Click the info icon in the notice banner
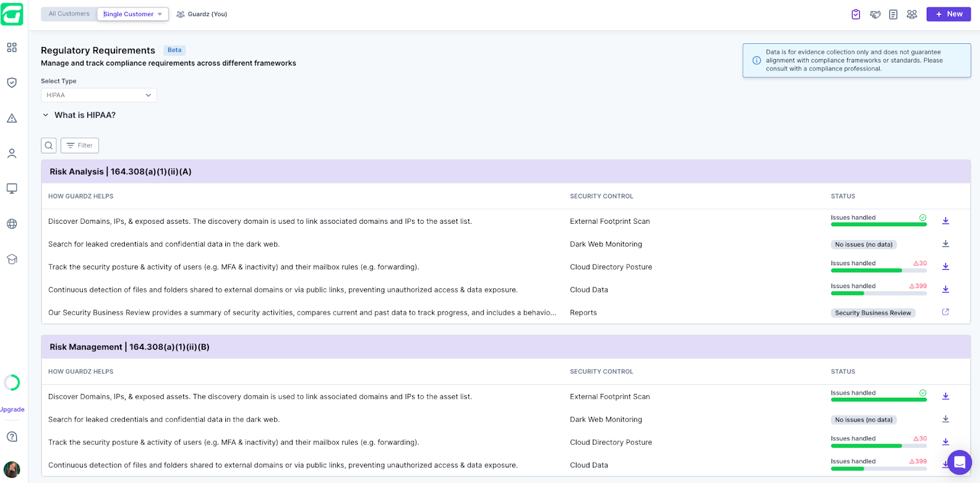The image size is (980, 483). pos(756,61)
